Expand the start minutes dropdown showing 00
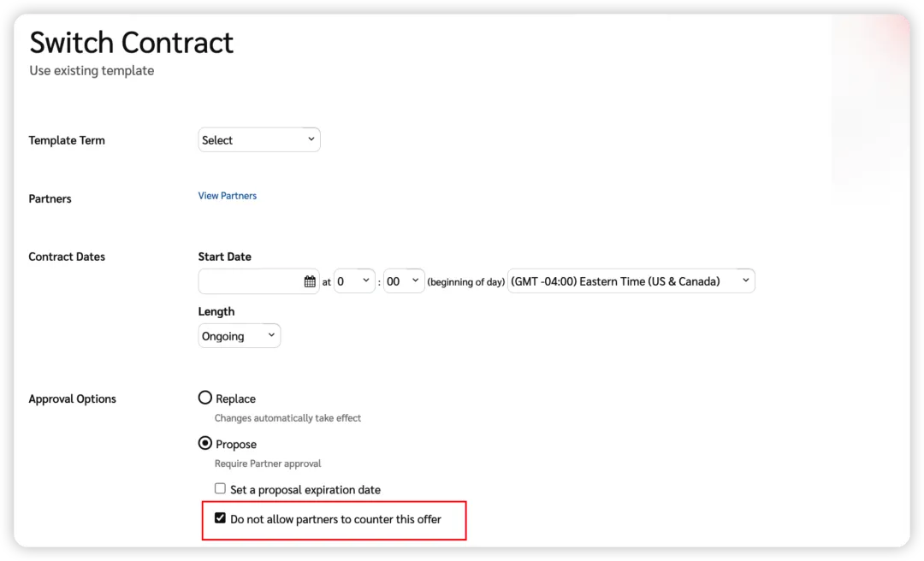Viewport: 924px width, 561px height. coord(404,281)
